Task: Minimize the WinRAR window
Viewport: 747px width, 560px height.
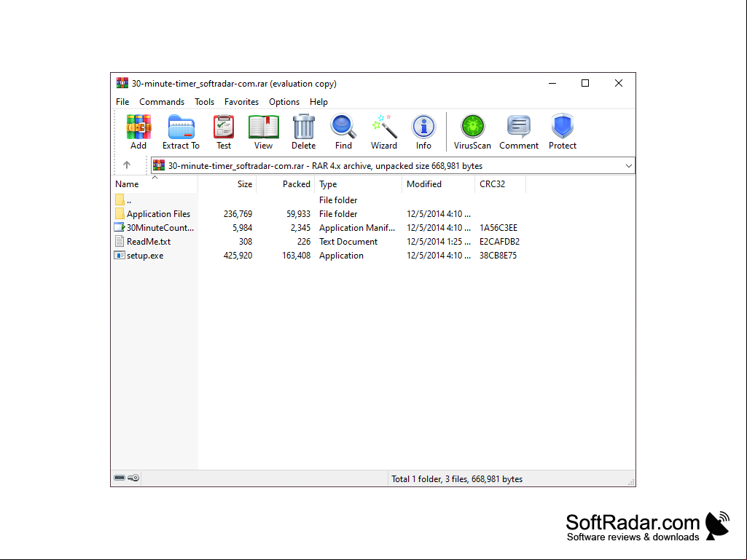Action: click(552, 83)
